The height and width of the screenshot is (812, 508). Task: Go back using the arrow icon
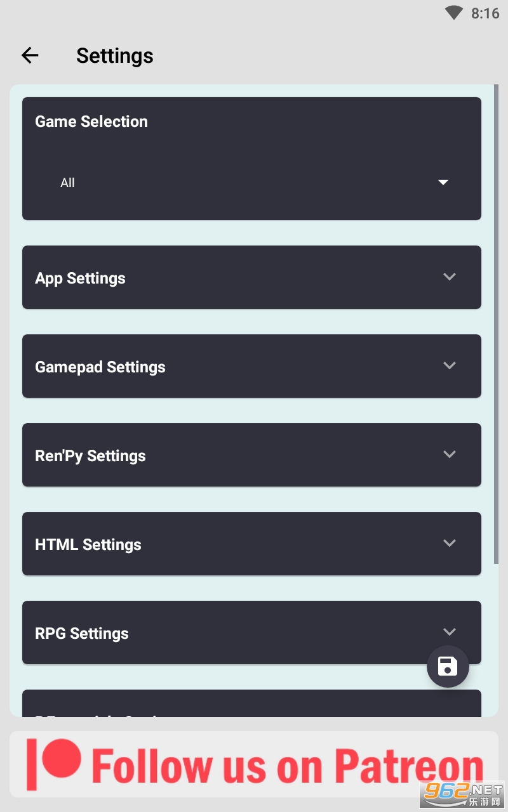tap(30, 56)
